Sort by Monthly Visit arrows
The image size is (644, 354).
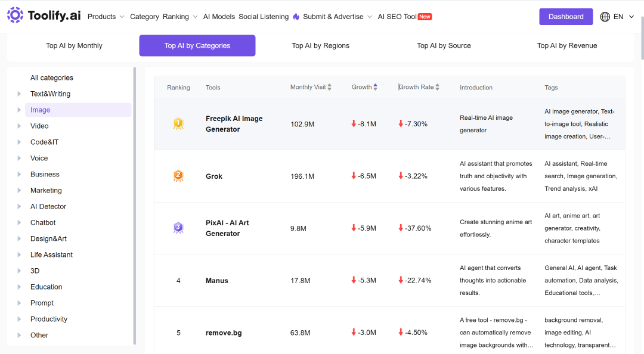[329, 87]
